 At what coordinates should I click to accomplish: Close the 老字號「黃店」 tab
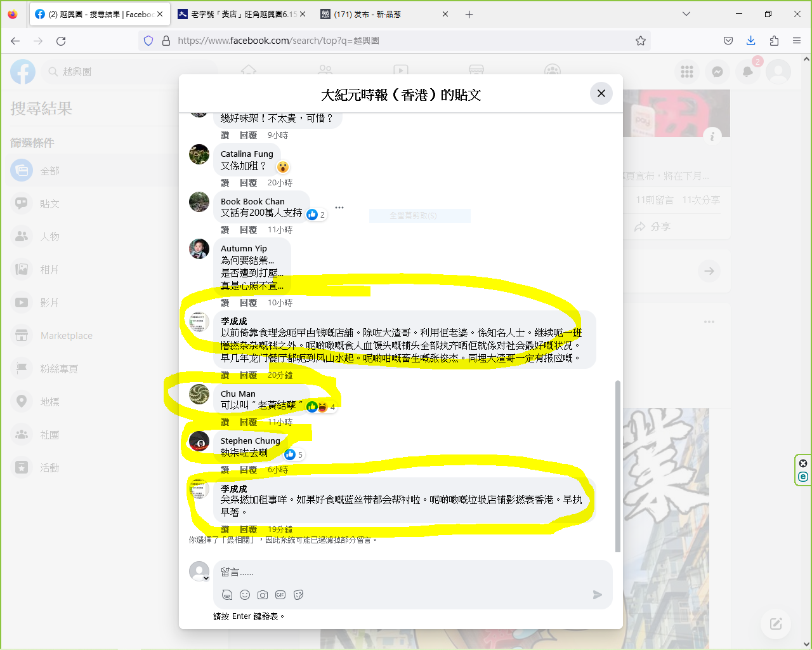[302, 14]
